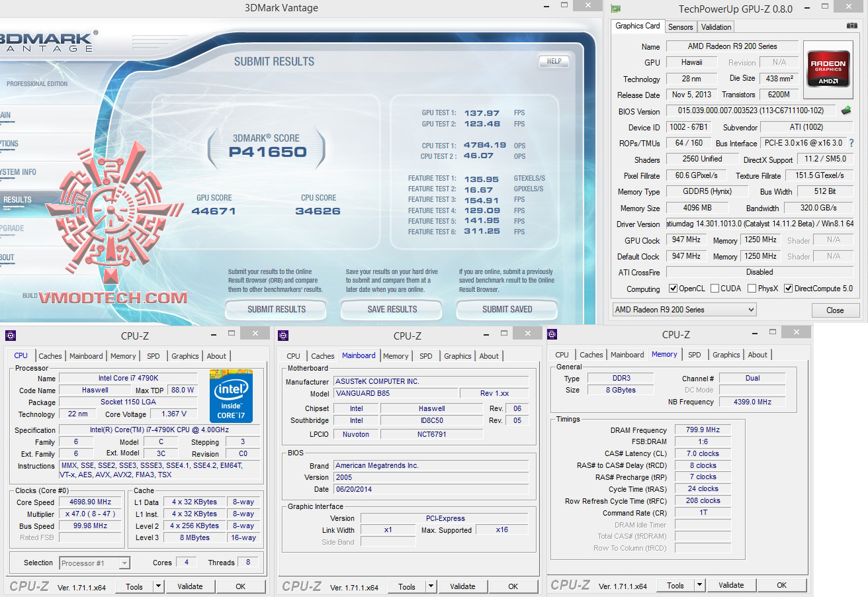Click title bar icon of CPU-Z window showing Processor
Image resolution: width=868 pixels, height=597 pixels.
tap(10, 336)
